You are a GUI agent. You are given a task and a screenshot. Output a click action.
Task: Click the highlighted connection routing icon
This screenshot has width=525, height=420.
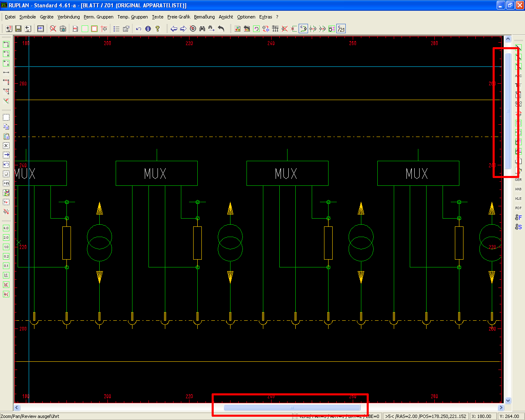(303, 29)
